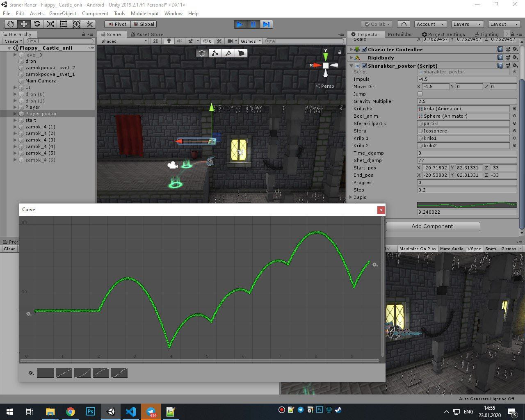Viewport: 525px width, 420px height.
Task: Pick object for Sfera field
Action: click(x=514, y=131)
